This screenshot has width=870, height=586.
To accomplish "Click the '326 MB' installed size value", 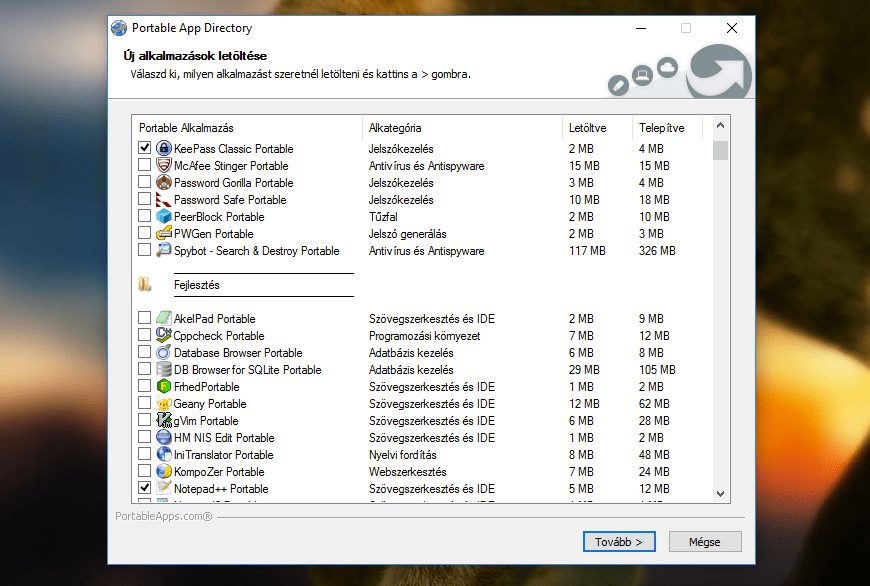I will tap(657, 251).
